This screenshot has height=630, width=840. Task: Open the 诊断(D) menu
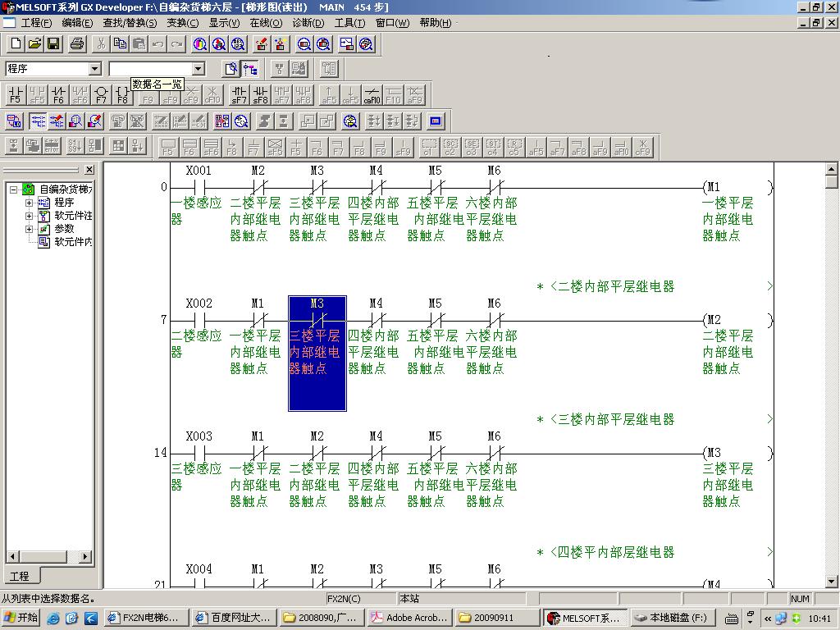pyautogui.click(x=308, y=23)
